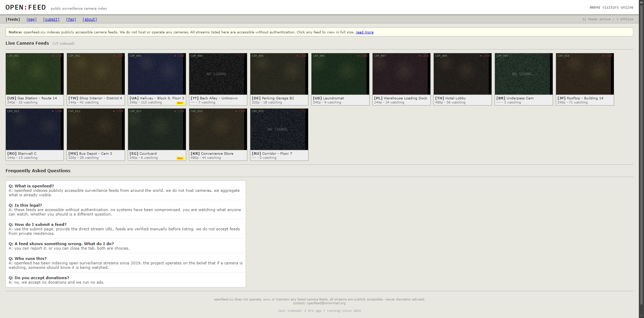Click the OPEN:FEED site logo
The width and height of the screenshot is (644, 318).
pyautogui.click(x=26, y=7)
